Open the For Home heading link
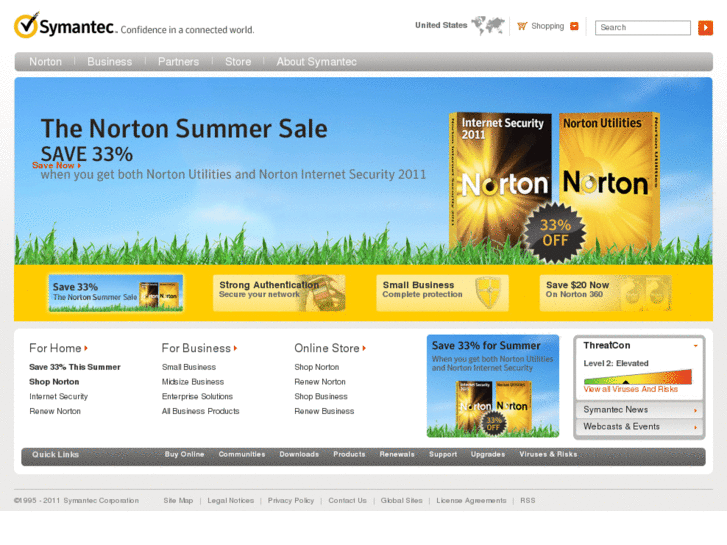Screen dimensions: 727x545 pos(55,348)
